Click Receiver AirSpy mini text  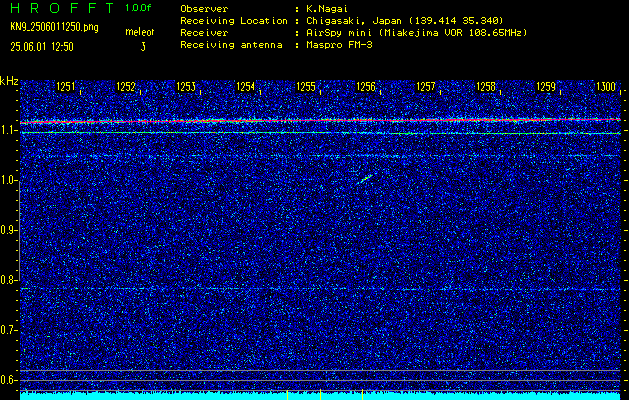416,33
